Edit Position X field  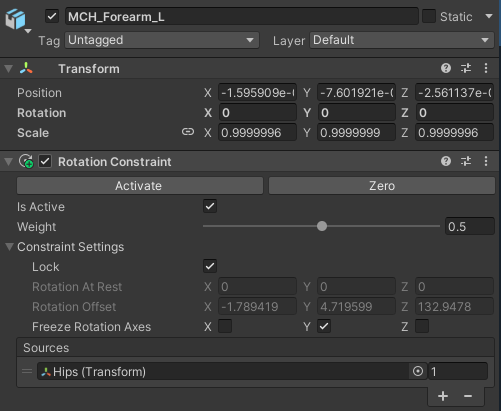pyautogui.click(x=257, y=93)
